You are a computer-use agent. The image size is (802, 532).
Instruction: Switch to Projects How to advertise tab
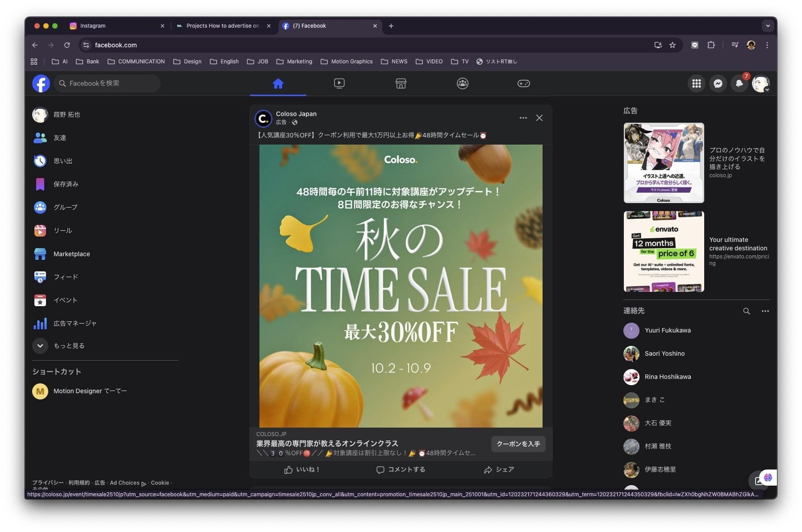pyautogui.click(x=222, y=26)
